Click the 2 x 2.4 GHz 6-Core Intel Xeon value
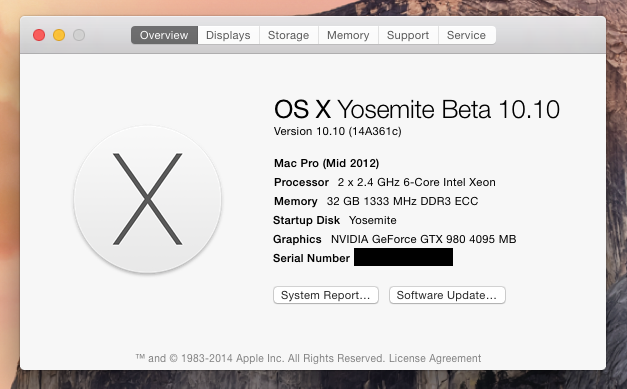The height and width of the screenshot is (389, 627). click(416, 182)
